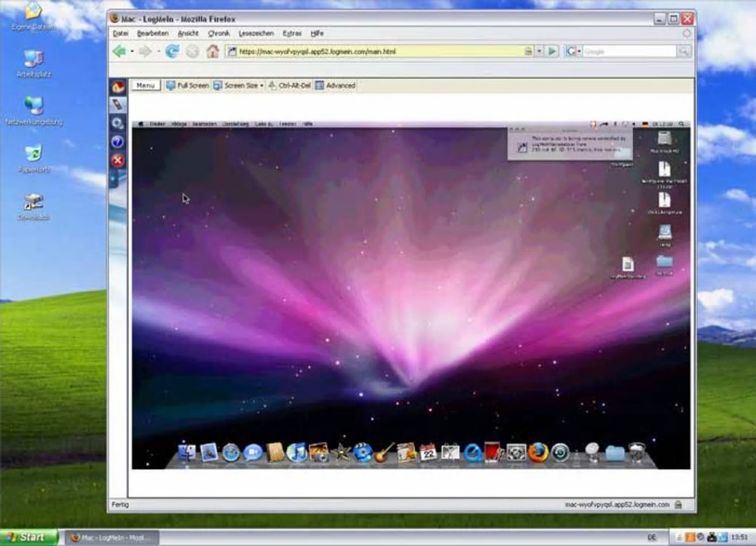The image size is (756, 546).
Task: Open Windows Start menu
Action: click(x=29, y=537)
